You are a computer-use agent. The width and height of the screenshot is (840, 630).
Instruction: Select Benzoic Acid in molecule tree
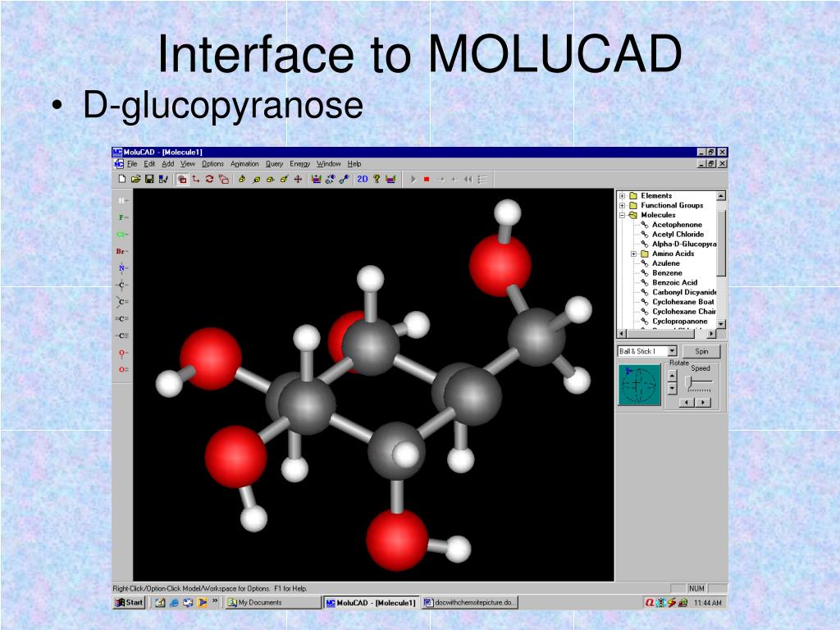pos(674,282)
